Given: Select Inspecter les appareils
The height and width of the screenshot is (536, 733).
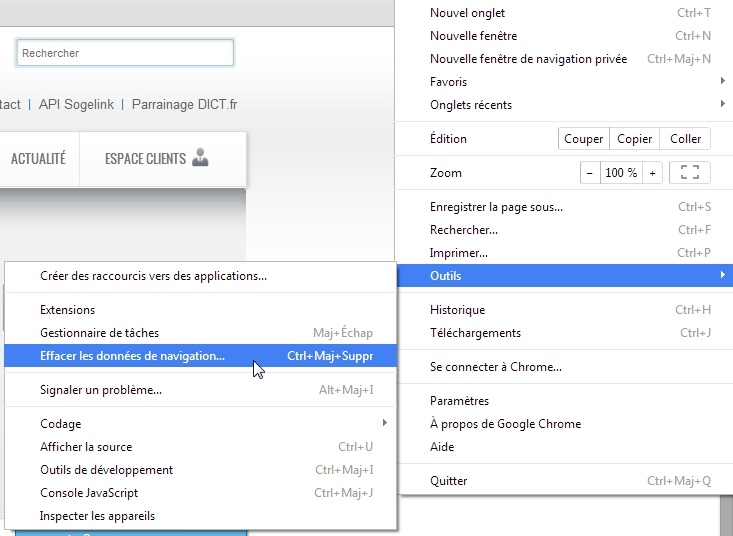Looking at the screenshot, I should pos(201,515).
